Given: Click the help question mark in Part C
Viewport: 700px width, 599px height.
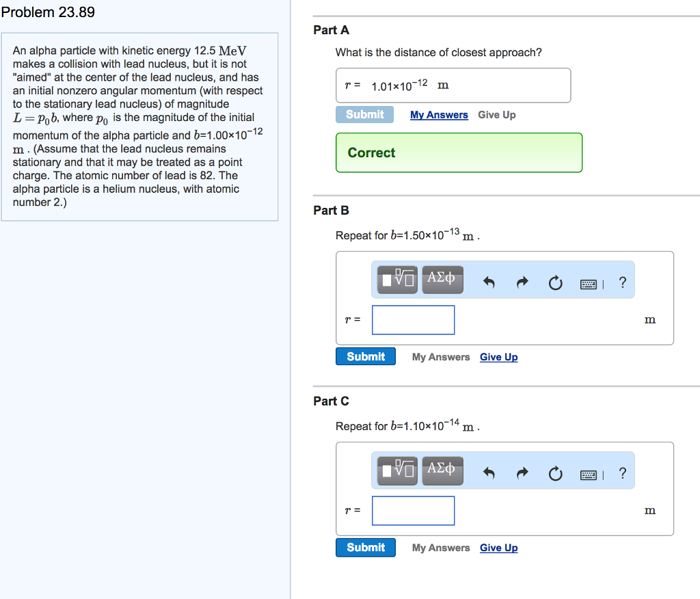Looking at the screenshot, I should 622,473.
